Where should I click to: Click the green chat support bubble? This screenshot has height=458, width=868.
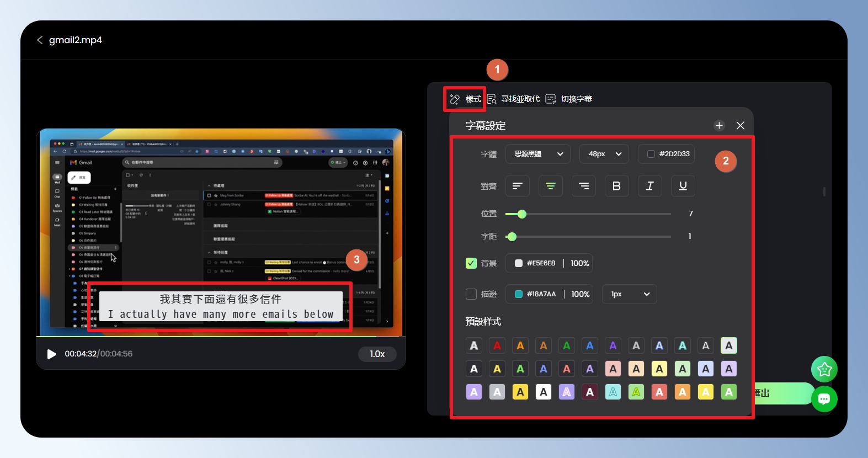[x=824, y=399]
